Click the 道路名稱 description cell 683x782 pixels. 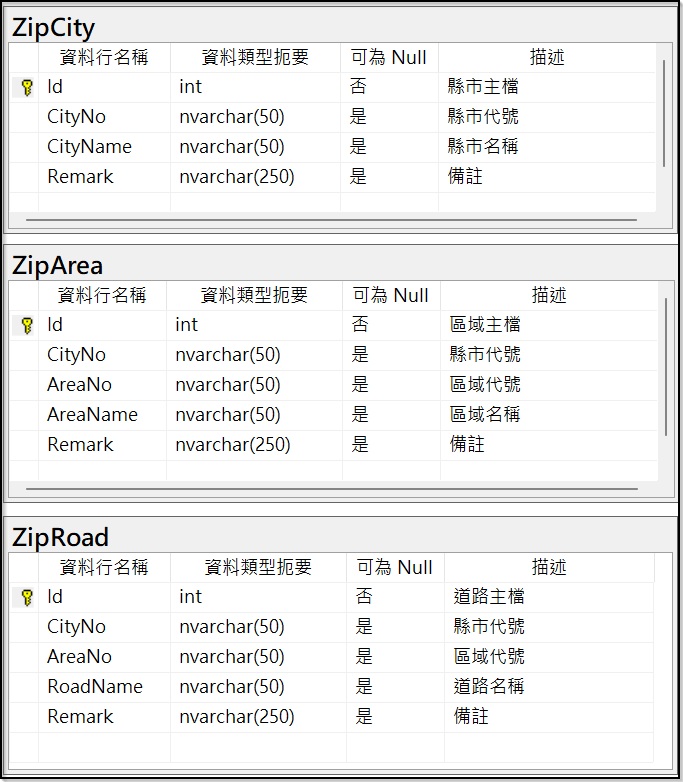549,687
